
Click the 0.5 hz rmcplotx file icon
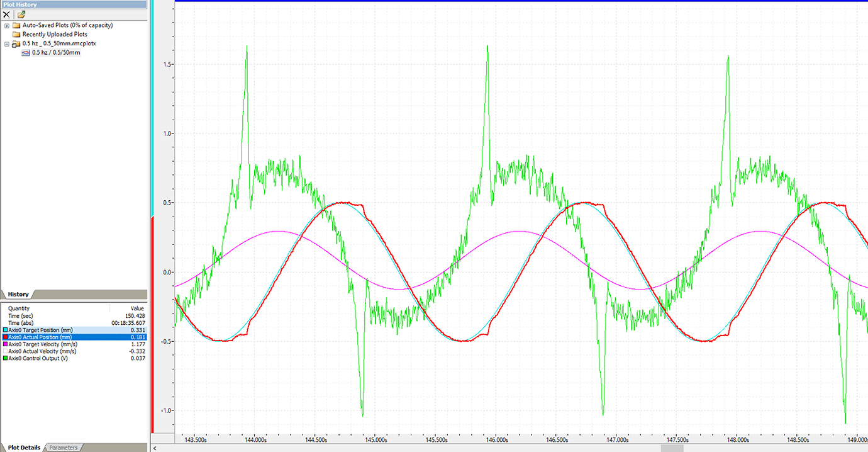[x=16, y=43]
